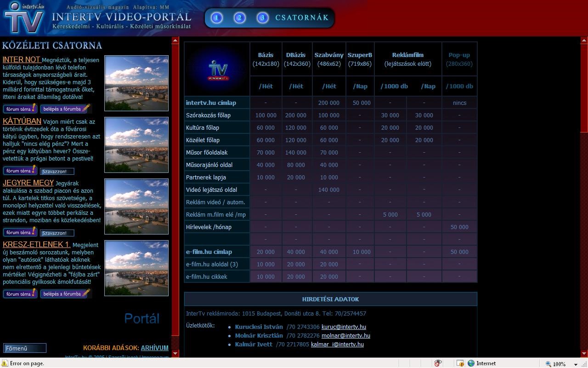Open the KÁTYÚBAN article headline
Image resolution: width=588 pixels, height=368 pixels.
tap(22, 121)
